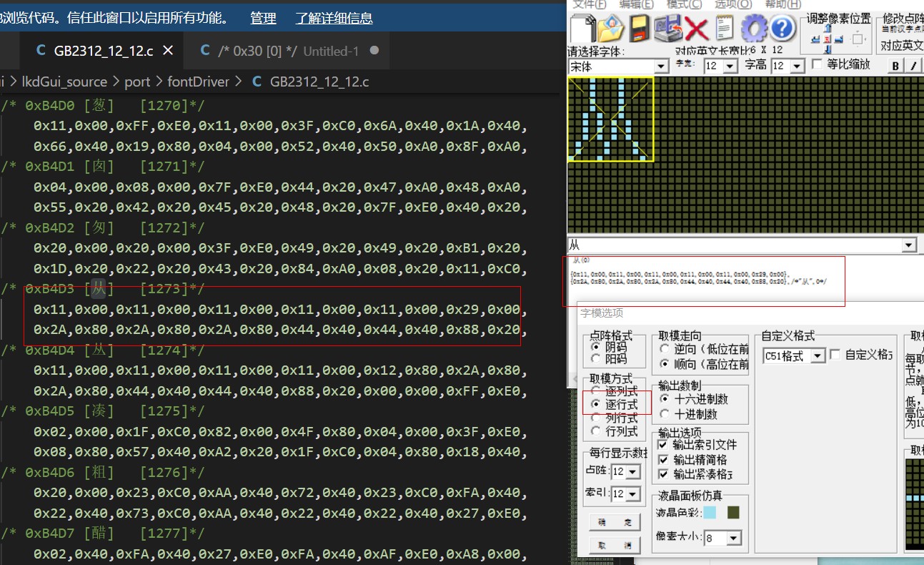Viewport: 924px width, 565px height.
Task: Click the C file icon in breadcrumb
Action: [x=257, y=82]
